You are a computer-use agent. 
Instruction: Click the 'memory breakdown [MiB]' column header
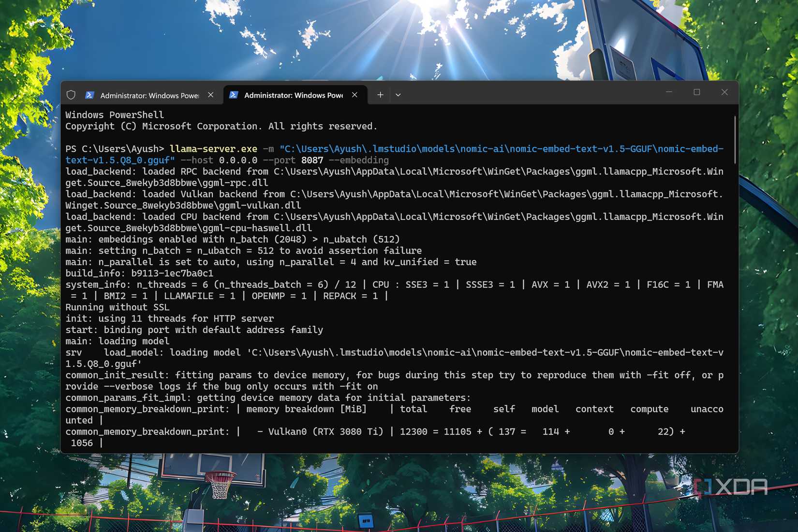[x=307, y=409]
